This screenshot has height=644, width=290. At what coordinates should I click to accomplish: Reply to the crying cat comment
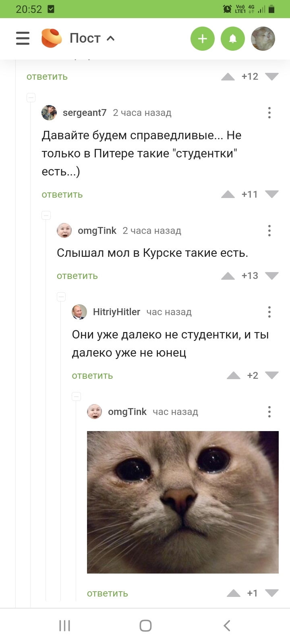108,593
